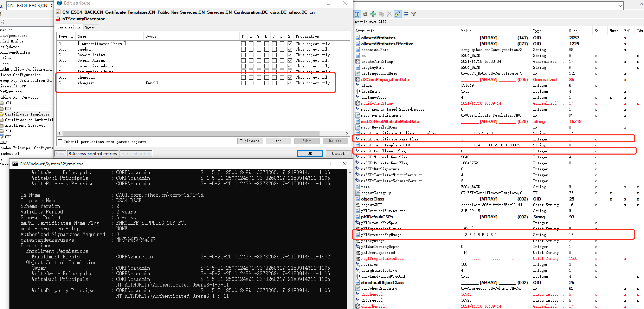Click the delete X toolbar icon
The height and width of the screenshot is (309, 644).
pos(389,14)
